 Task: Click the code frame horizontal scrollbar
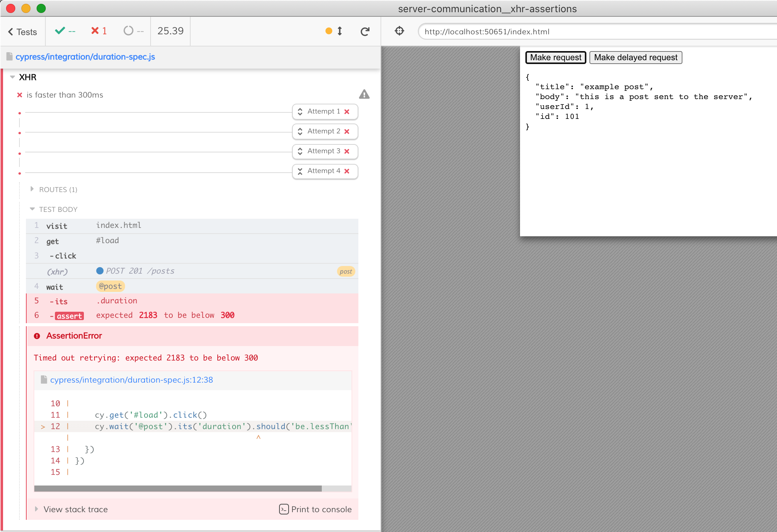click(178, 489)
